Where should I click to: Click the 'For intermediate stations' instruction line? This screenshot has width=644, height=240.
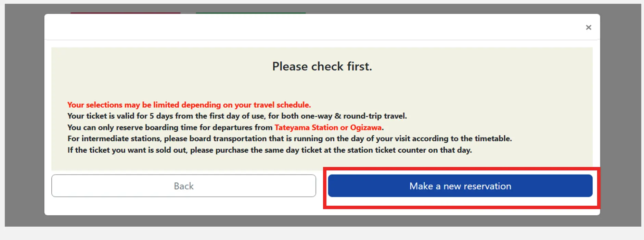click(x=289, y=139)
